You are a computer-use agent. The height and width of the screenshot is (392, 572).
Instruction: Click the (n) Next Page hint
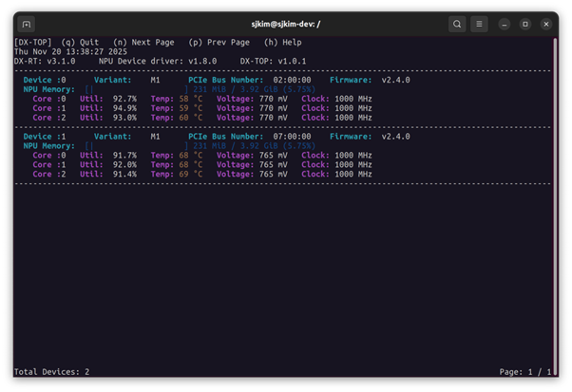coord(143,43)
